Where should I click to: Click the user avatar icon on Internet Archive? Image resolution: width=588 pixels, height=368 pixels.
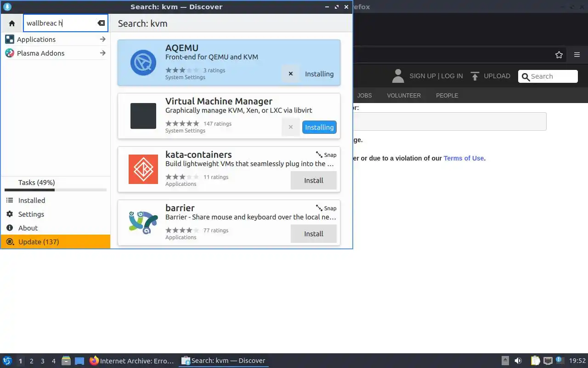pos(398,76)
